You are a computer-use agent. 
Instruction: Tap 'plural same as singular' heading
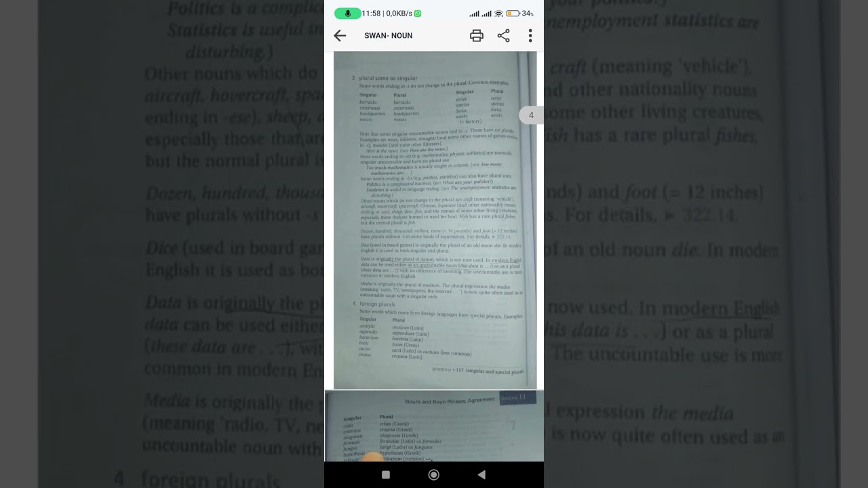[x=388, y=79]
